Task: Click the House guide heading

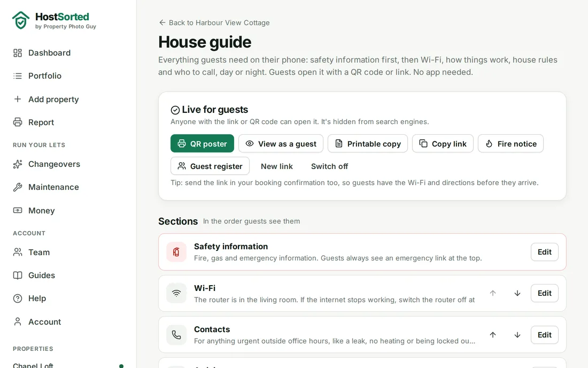Action: pos(205,42)
